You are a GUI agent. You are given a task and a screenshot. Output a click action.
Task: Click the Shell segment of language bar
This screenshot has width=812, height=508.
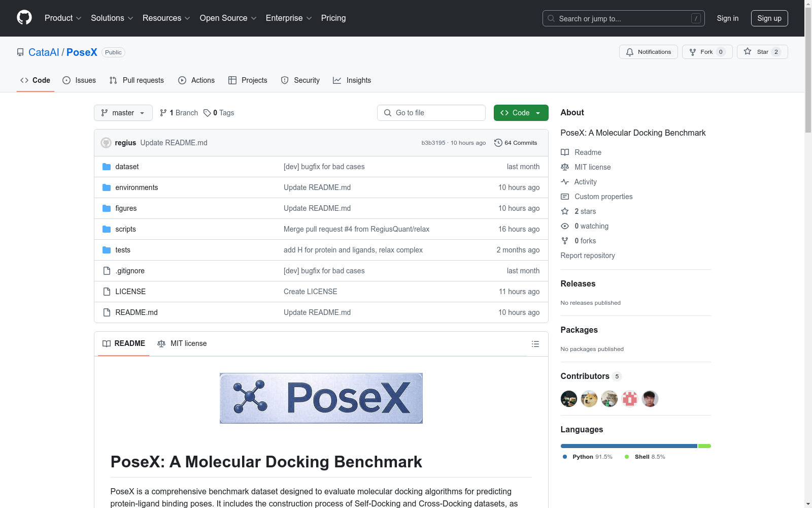coord(704,446)
